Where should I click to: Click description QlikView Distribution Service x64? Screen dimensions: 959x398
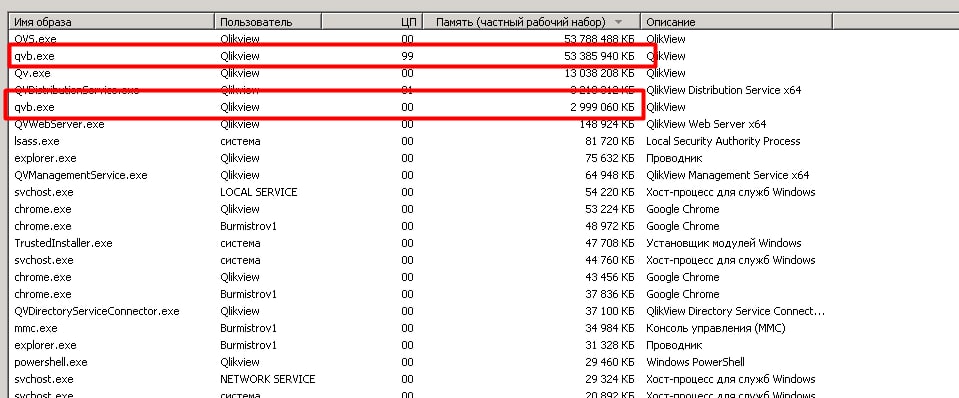click(724, 90)
